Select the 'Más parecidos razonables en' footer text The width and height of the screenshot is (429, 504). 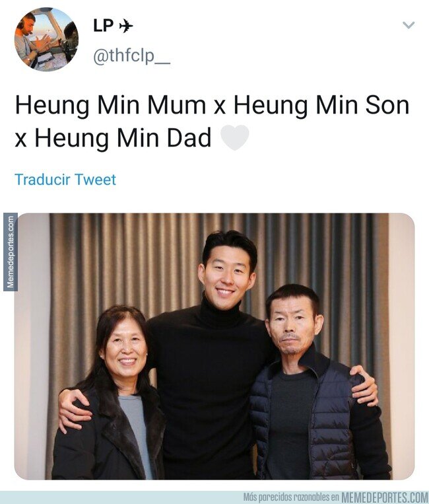291,498
